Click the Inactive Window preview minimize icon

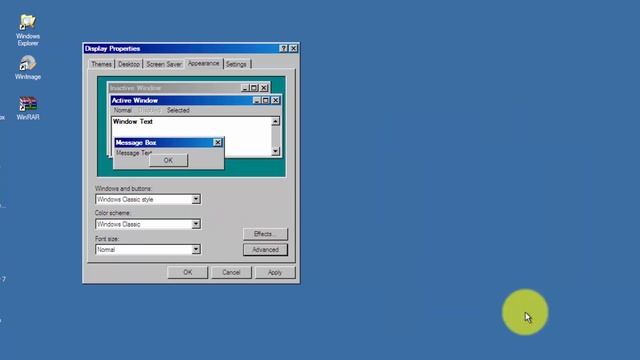click(245, 88)
